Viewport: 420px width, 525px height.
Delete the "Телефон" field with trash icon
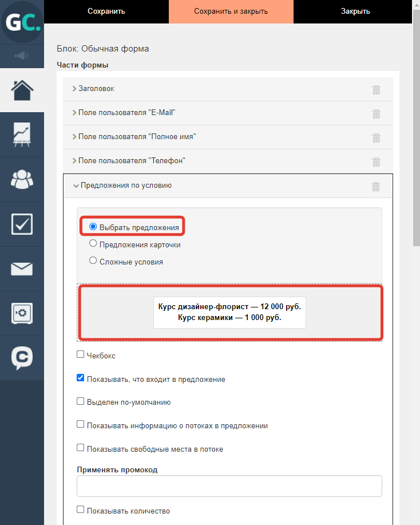(x=376, y=161)
